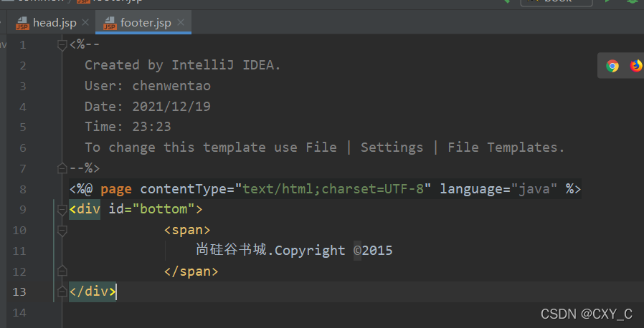Close the footer.jsp tab

[x=180, y=22]
